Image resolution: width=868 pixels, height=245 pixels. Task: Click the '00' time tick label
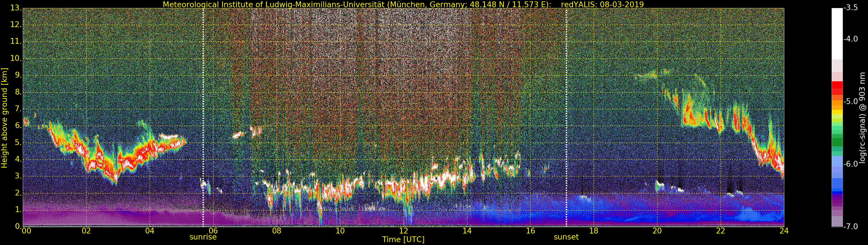tap(26, 231)
